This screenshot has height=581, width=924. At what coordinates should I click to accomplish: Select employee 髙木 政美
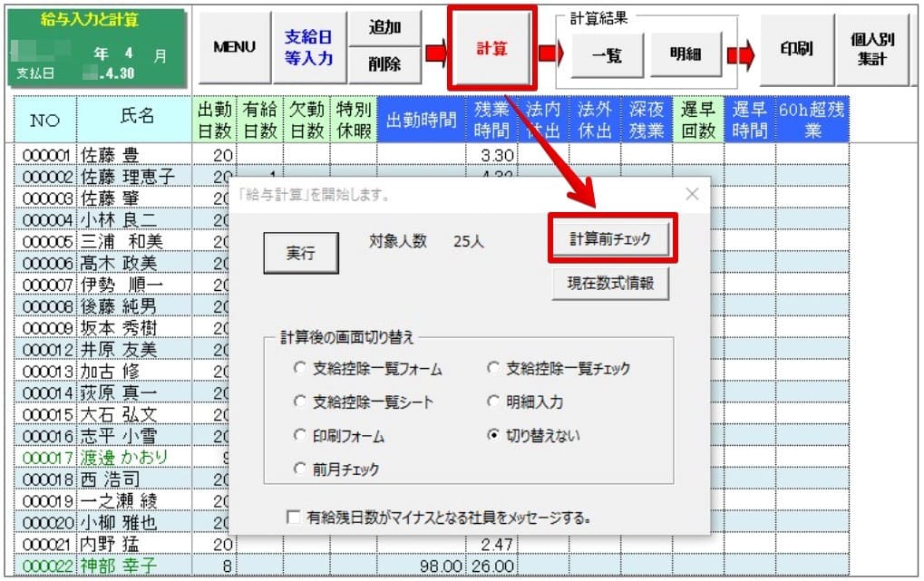pos(119,263)
